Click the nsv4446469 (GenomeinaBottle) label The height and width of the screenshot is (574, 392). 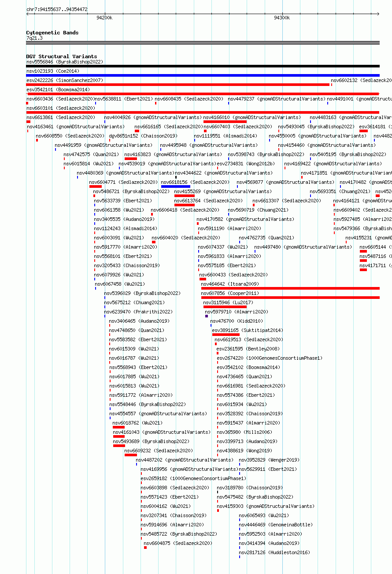point(276,525)
